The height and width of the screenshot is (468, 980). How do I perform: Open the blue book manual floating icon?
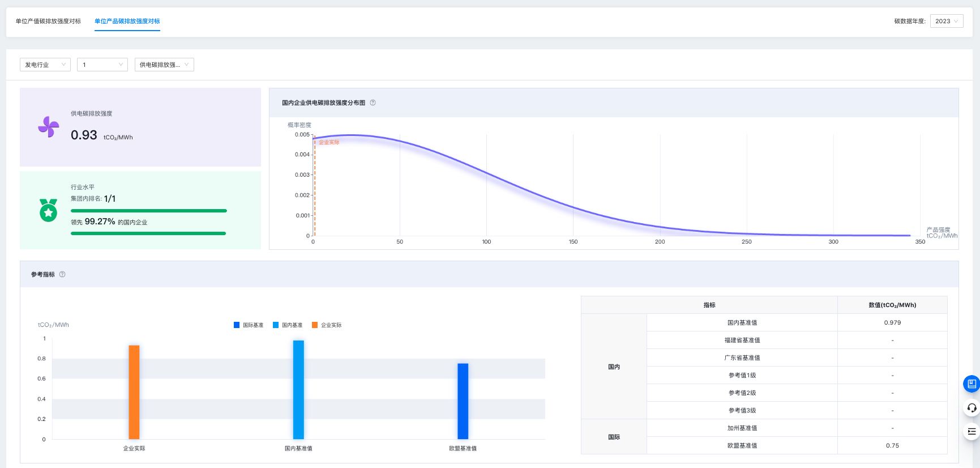click(x=972, y=384)
